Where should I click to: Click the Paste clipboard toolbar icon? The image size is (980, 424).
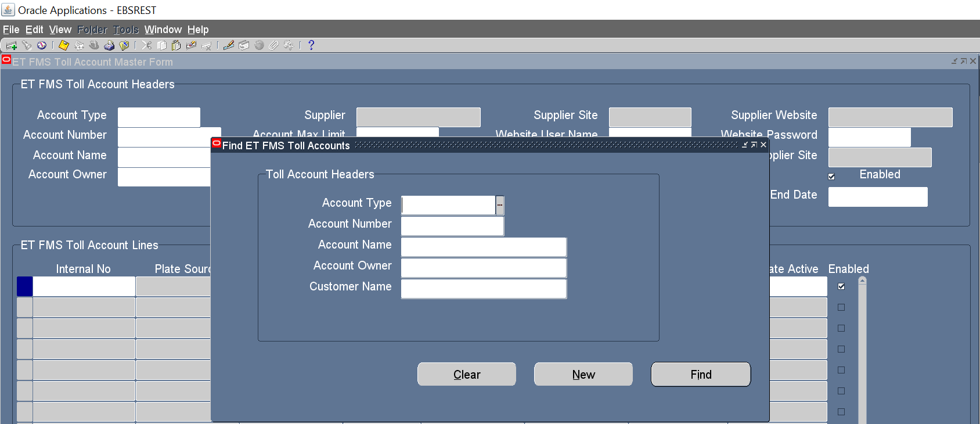[x=176, y=45]
